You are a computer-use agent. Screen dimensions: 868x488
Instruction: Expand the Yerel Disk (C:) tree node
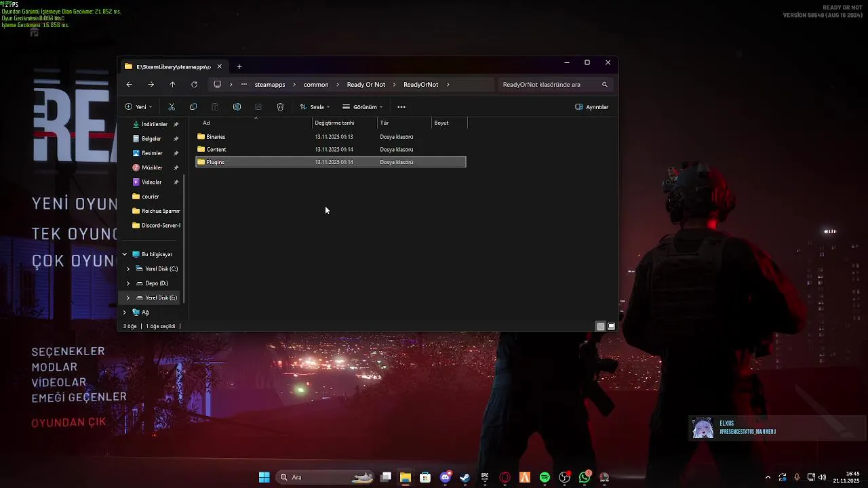tap(128, 269)
